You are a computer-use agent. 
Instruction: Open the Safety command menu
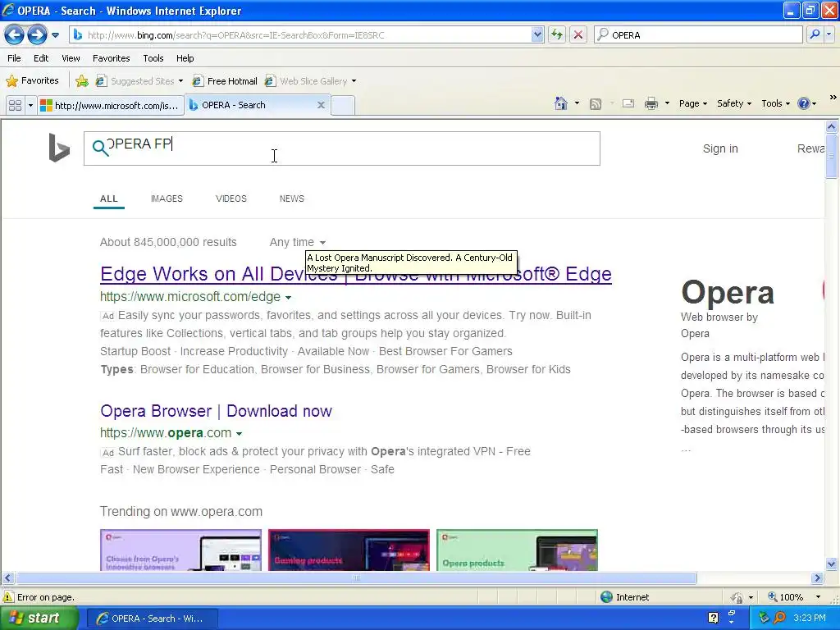pyautogui.click(x=734, y=103)
